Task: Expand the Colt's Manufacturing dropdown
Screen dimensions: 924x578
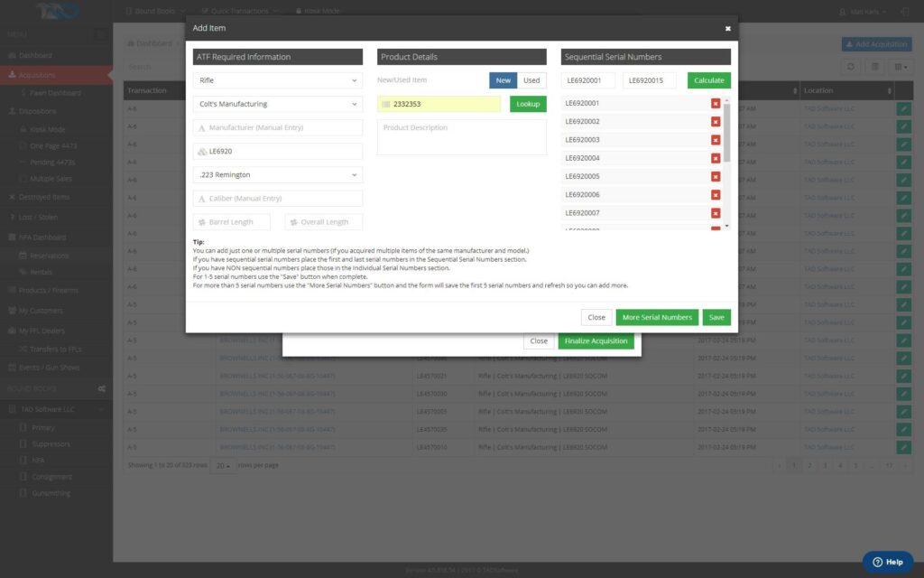Action: [x=278, y=104]
